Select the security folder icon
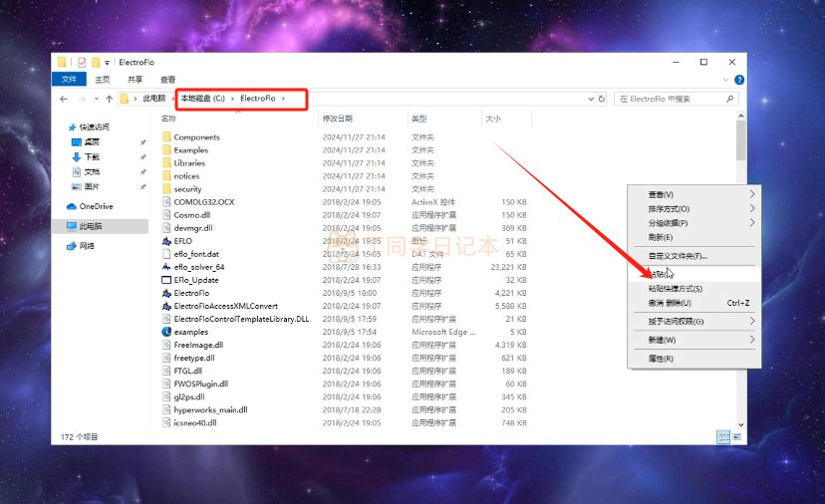Viewport: 825px width, 504px height. pos(166,189)
